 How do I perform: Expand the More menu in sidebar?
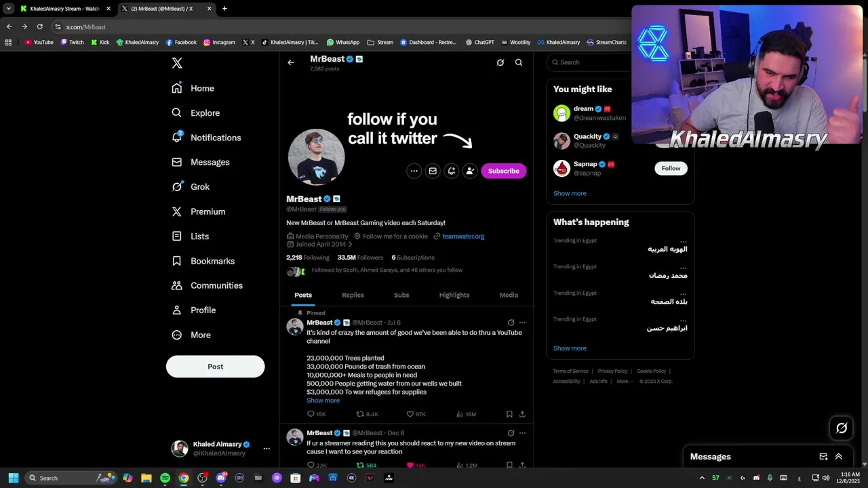click(191, 335)
